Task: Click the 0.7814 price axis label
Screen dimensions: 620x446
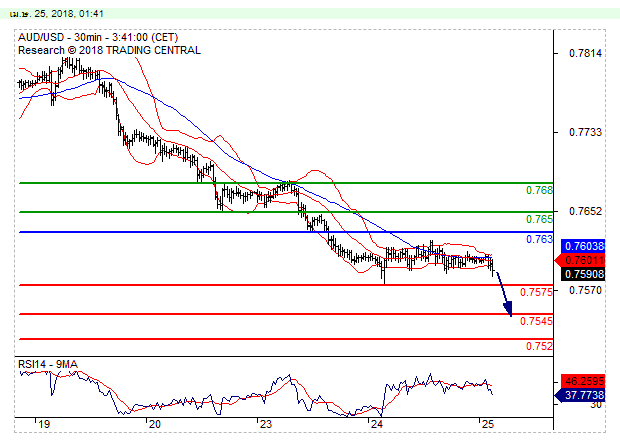Action: 585,53
